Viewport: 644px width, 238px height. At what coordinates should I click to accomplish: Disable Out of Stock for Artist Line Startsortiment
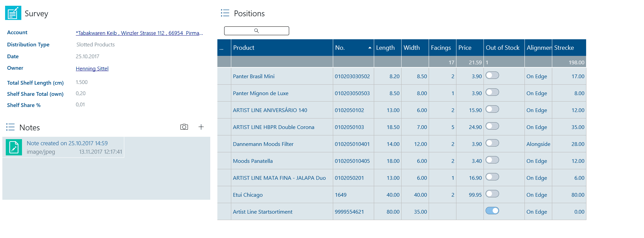[492, 211]
